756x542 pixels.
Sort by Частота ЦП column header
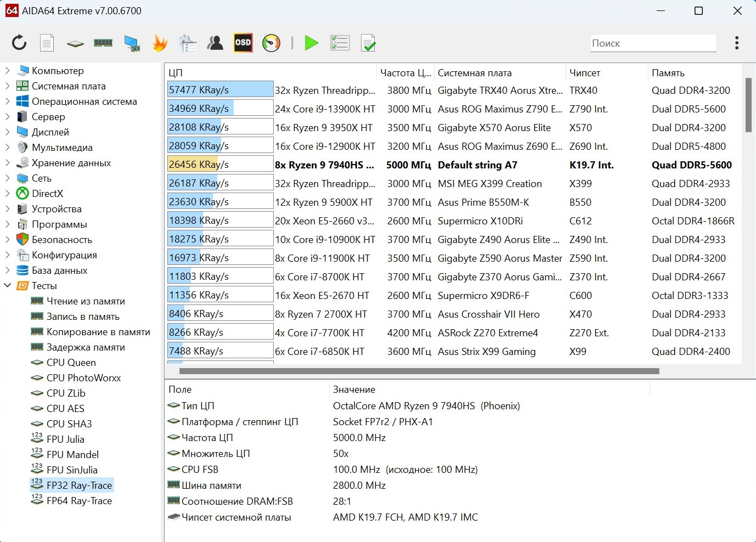[405, 73]
